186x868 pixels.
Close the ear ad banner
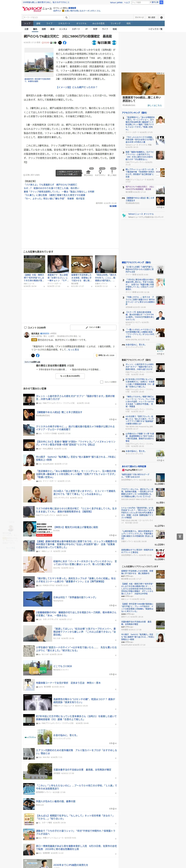(163, 73)
